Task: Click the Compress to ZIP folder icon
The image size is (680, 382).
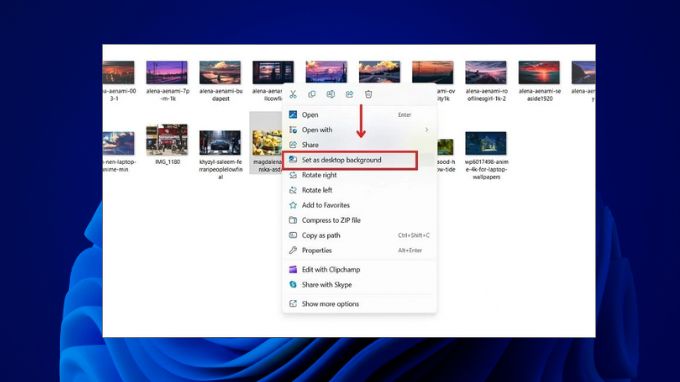Action: (293, 220)
